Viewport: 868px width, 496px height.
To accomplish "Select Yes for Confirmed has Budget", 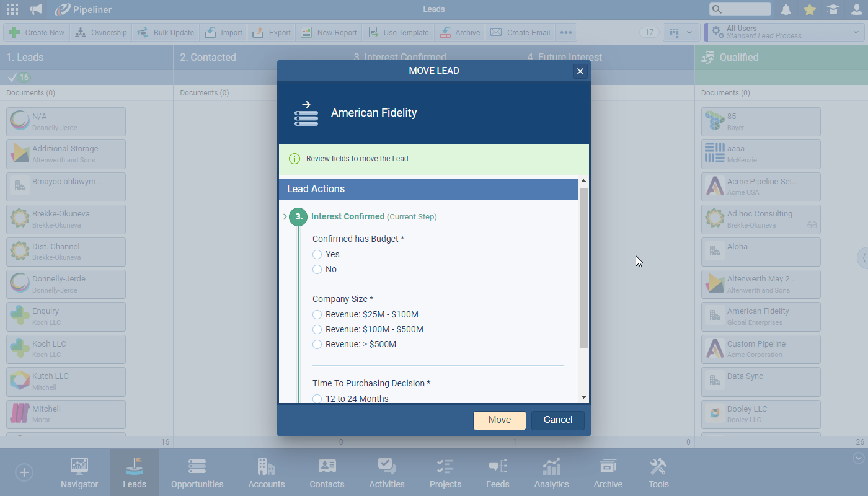I will (317, 254).
